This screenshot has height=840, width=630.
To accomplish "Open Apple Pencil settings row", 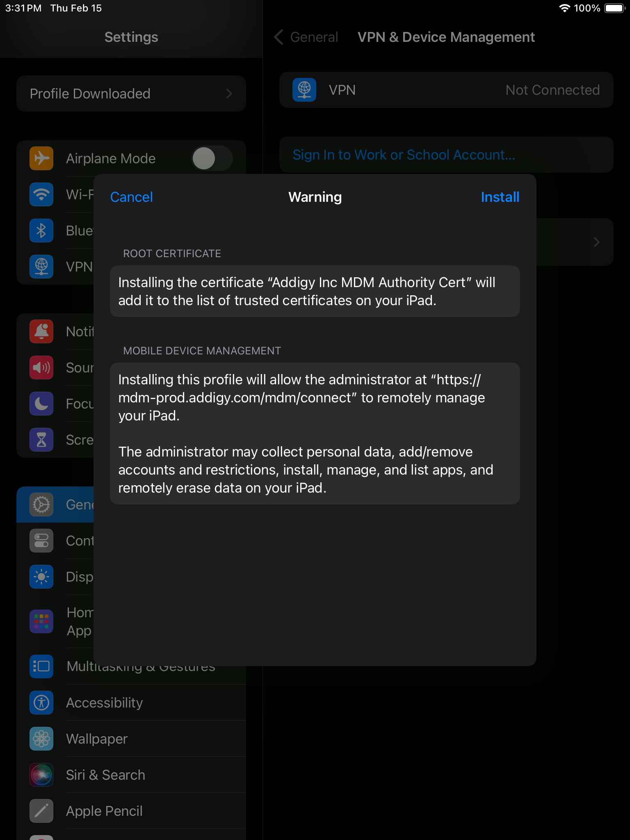I will point(131,811).
